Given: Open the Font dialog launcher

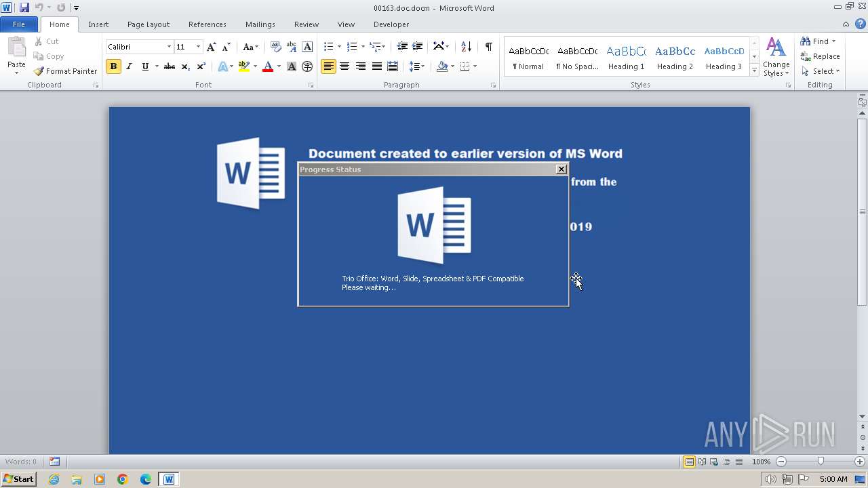Looking at the screenshot, I should point(311,85).
